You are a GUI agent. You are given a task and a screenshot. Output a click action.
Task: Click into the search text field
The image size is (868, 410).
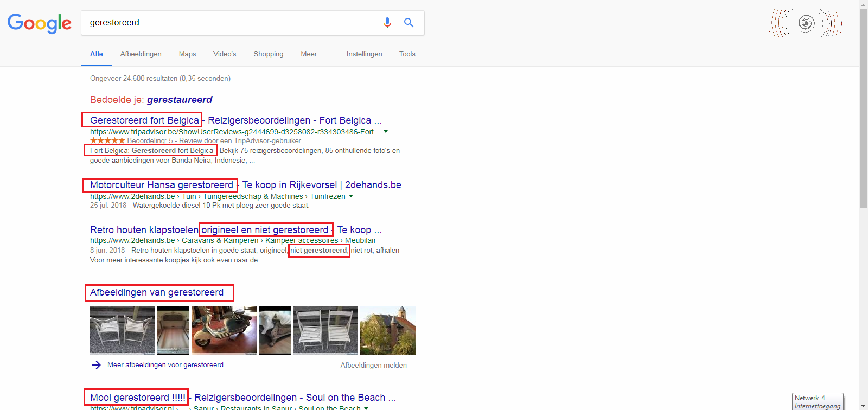[x=228, y=23]
